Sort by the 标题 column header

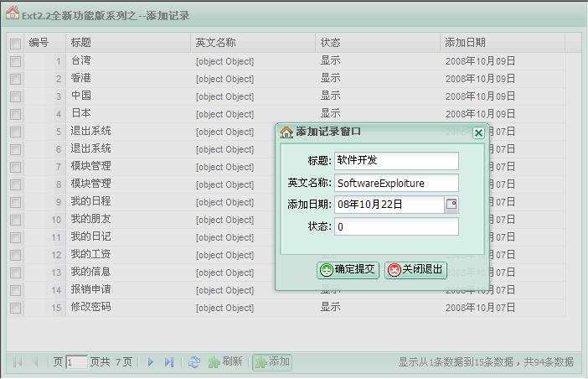128,43
